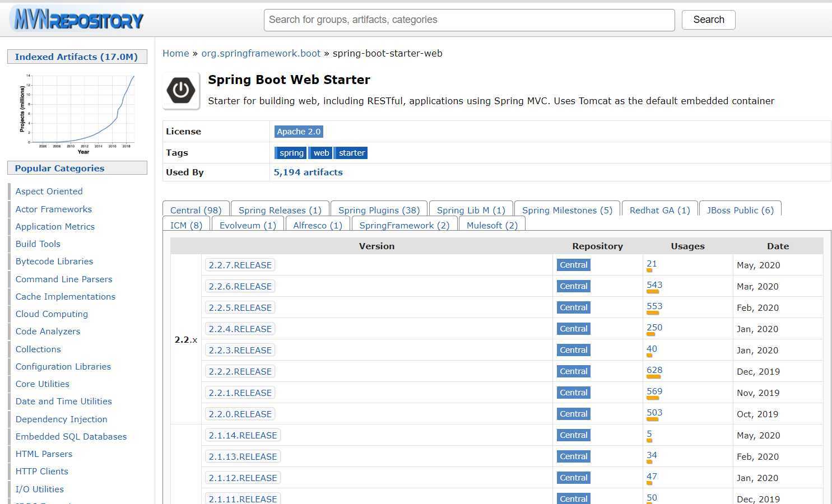The width and height of the screenshot is (832, 504).
Task: Open the Cloud Computing category
Action: 52,314
